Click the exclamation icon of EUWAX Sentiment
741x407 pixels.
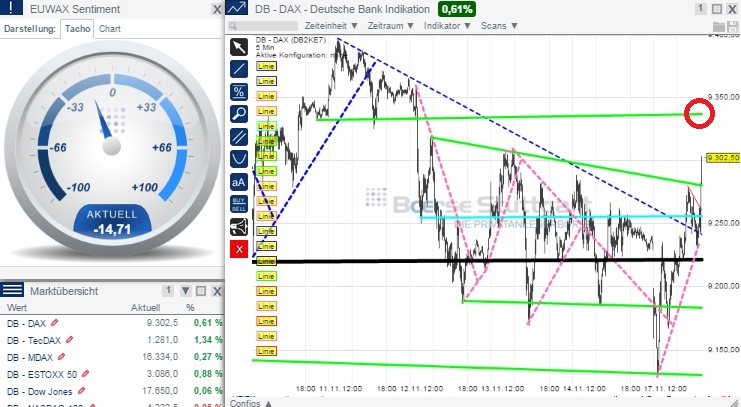coord(11,8)
